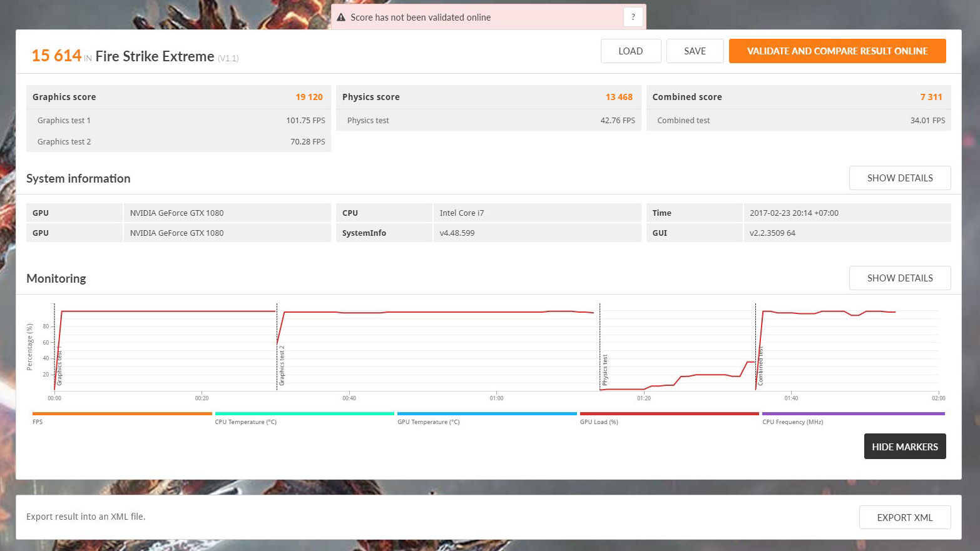Click the warning triangle icon in the banner

point(341,18)
